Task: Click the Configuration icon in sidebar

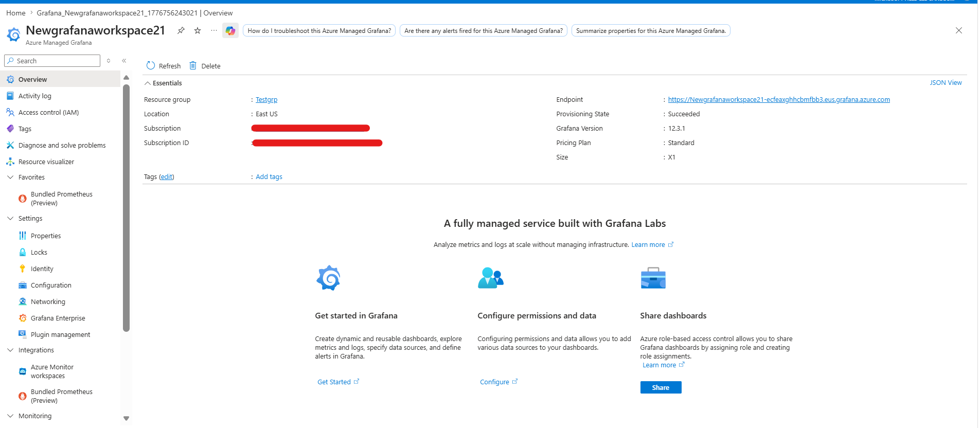Action: point(23,285)
